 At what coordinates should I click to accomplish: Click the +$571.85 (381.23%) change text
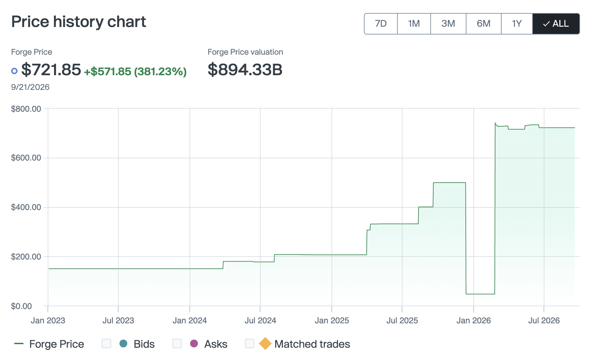tap(135, 72)
